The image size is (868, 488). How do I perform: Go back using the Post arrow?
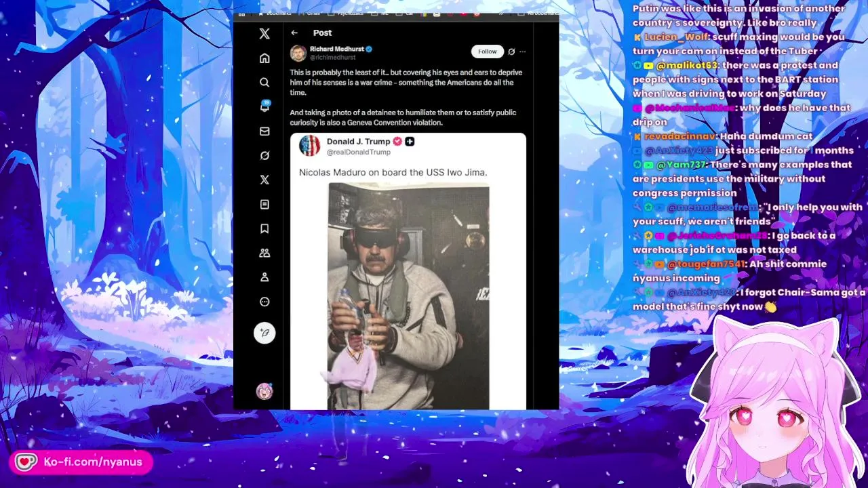point(294,33)
